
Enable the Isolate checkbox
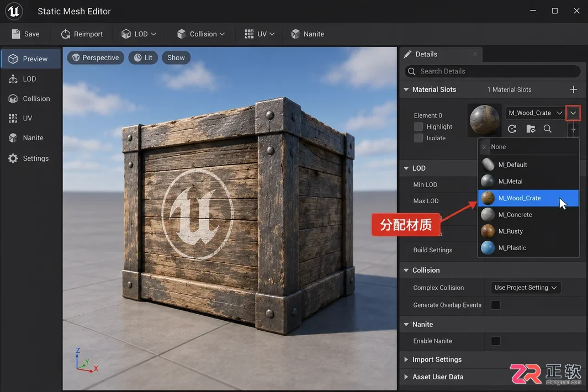coord(419,138)
